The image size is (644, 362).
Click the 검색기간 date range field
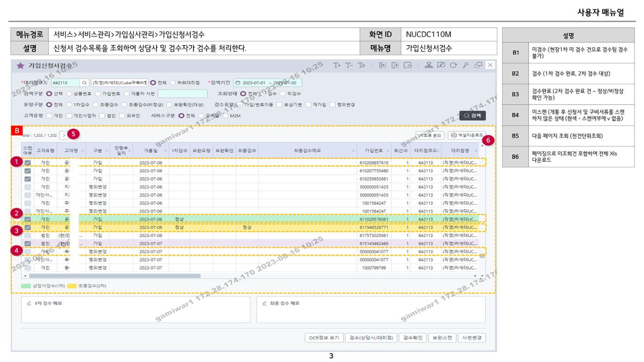coord(267,83)
